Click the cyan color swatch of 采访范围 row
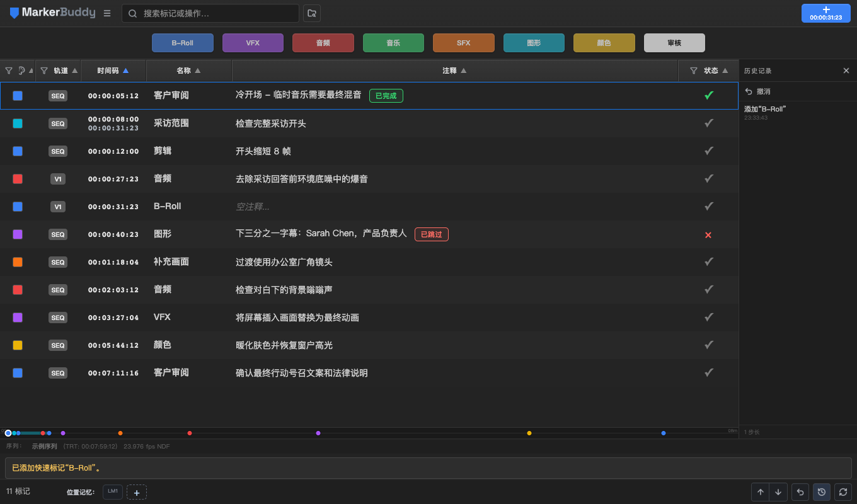 tap(18, 123)
